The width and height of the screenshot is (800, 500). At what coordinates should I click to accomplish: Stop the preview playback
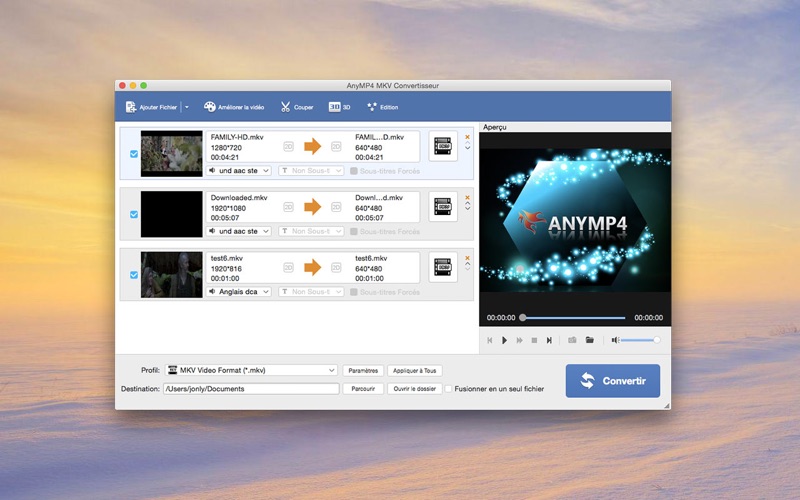[x=534, y=340]
